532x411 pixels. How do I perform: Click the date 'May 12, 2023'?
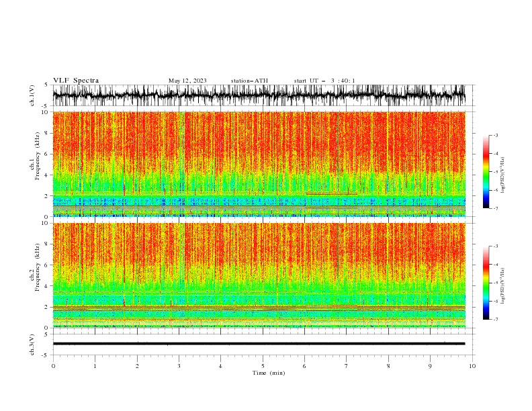click(x=187, y=81)
